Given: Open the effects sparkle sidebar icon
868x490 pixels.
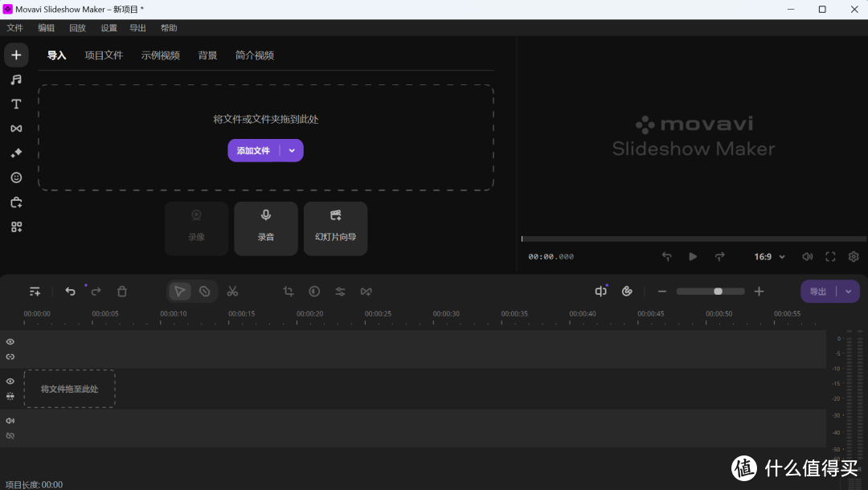Looking at the screenshot, I should [16, 153].
